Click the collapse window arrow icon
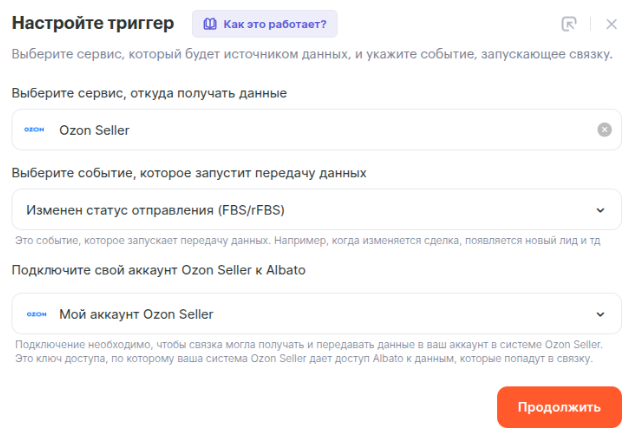Screen dimensions: 639x437 click(569, 24)
